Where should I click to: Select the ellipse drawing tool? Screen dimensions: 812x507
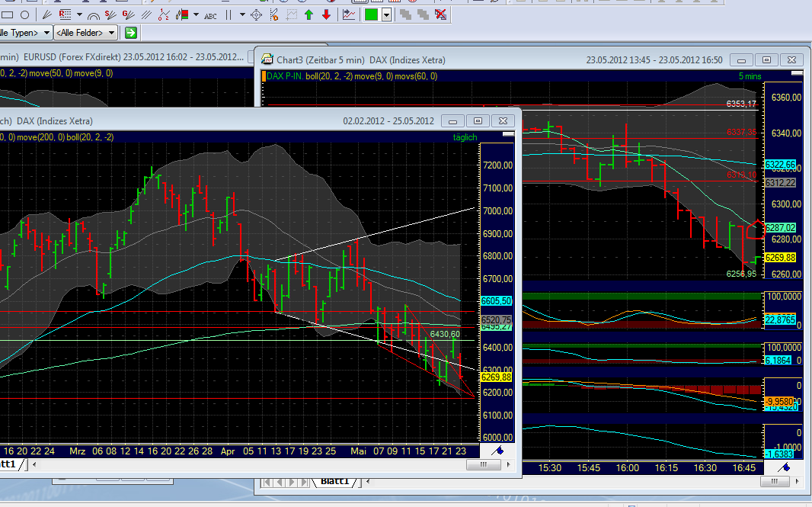25,14
